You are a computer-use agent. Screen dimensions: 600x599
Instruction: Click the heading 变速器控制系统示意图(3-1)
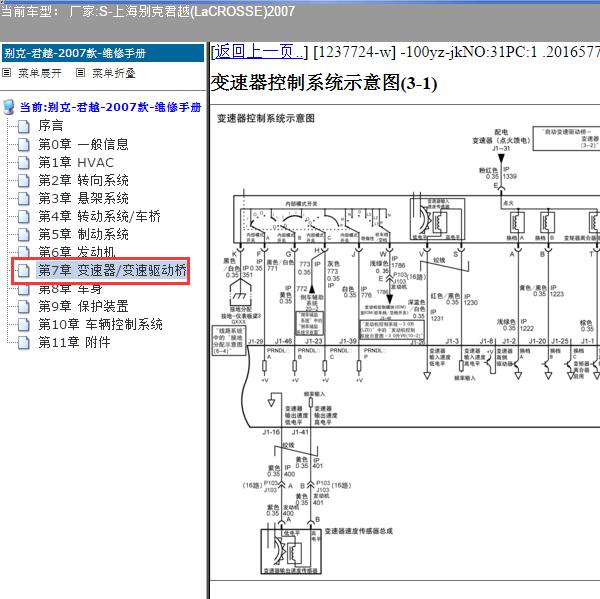(324, 83)
